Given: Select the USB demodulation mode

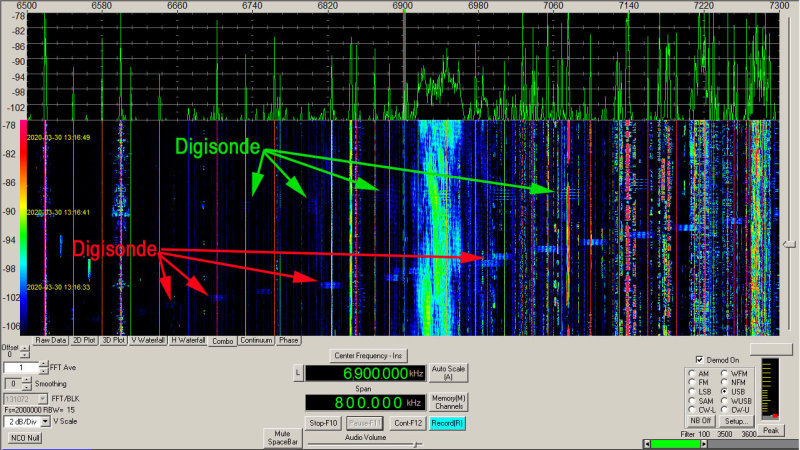Looking at the screenshot, I should click(x=724, y=391).
